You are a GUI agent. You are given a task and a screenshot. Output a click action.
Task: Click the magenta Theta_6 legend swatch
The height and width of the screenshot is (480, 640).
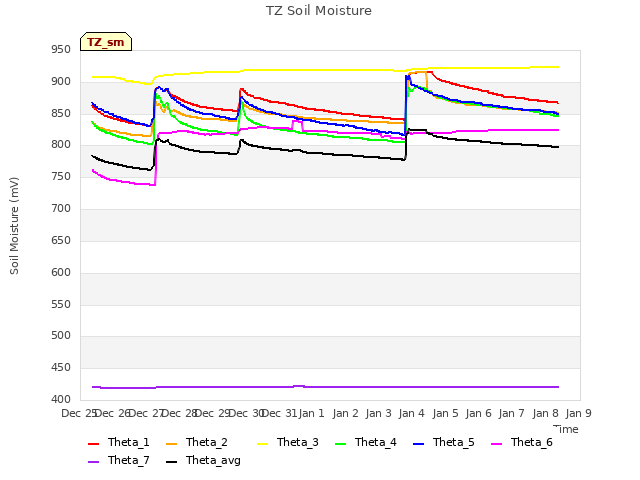(496, 444)
